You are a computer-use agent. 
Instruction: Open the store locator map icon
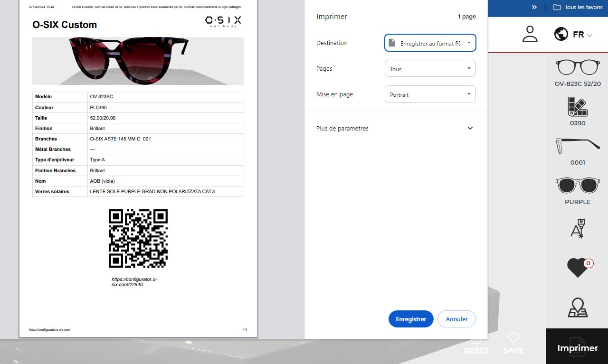578,308
